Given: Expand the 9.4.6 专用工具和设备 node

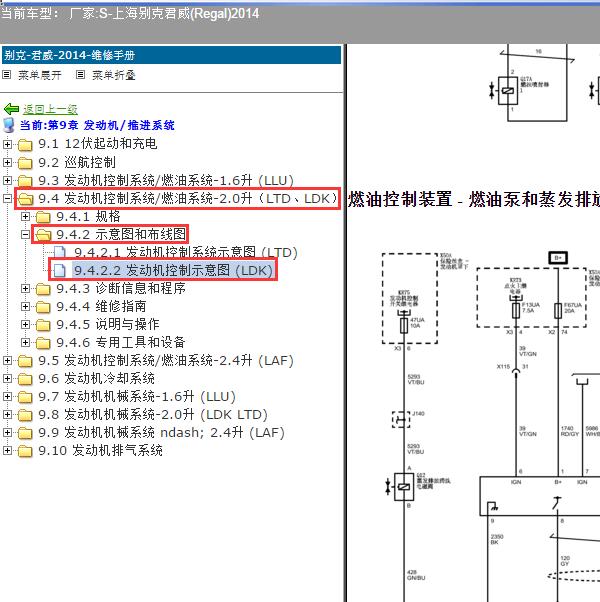Looking at the screenshot, I should 25,342.
